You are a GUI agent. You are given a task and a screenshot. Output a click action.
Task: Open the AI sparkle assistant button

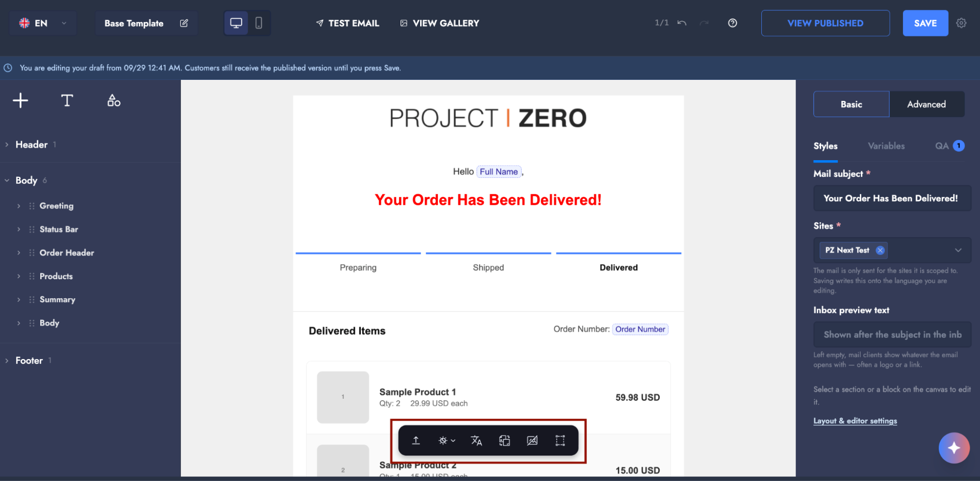pos(954,448)
